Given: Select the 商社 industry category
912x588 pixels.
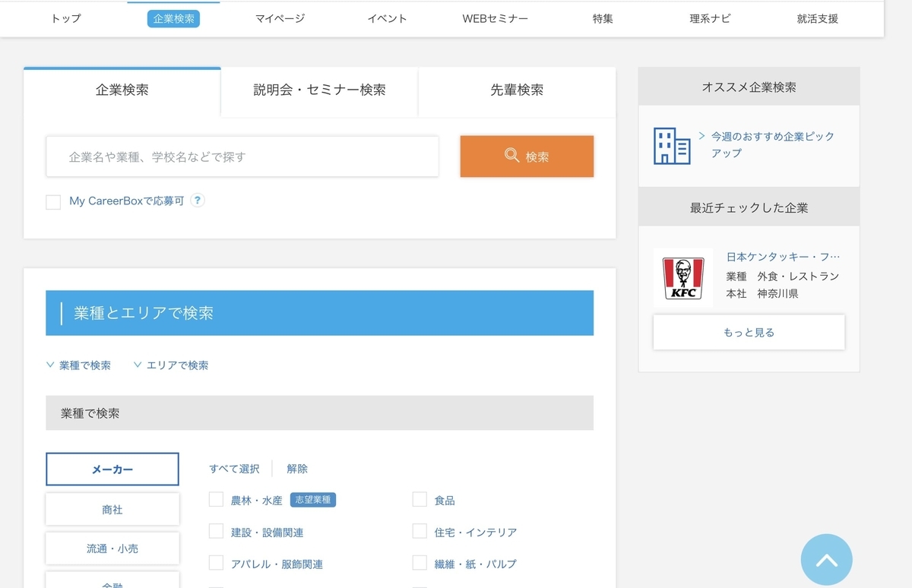Looking at the screenshot, I should point(112,510).
